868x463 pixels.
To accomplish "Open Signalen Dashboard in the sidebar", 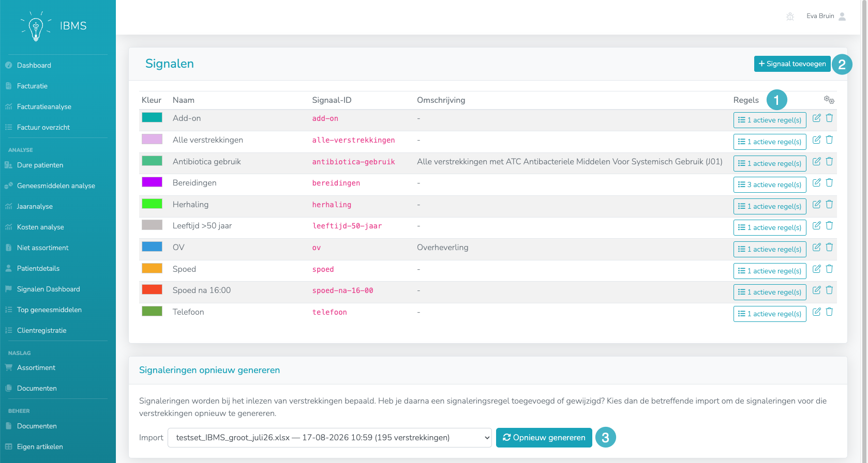I will click(x=49, y=289).
